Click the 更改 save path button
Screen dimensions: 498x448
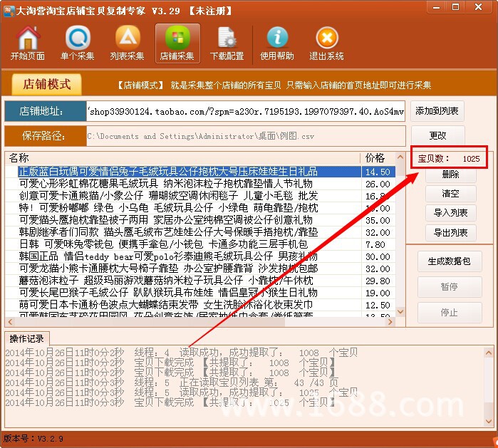437,135
